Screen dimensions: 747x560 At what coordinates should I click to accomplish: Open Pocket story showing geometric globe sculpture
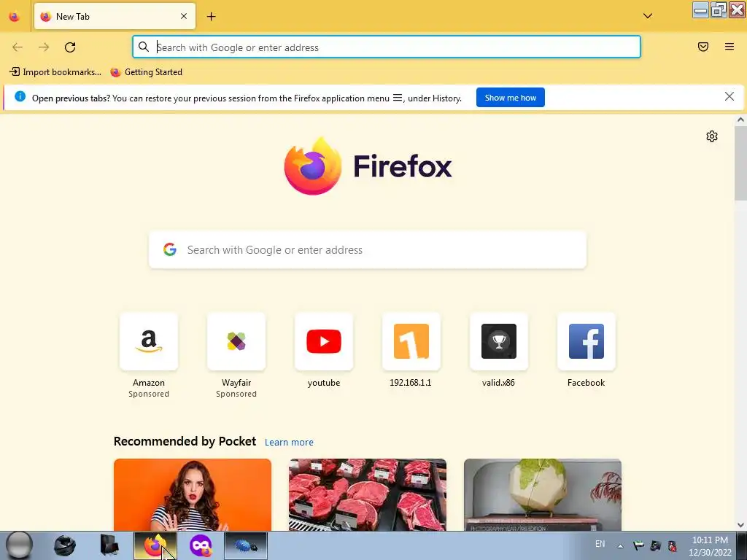[543, 495]
